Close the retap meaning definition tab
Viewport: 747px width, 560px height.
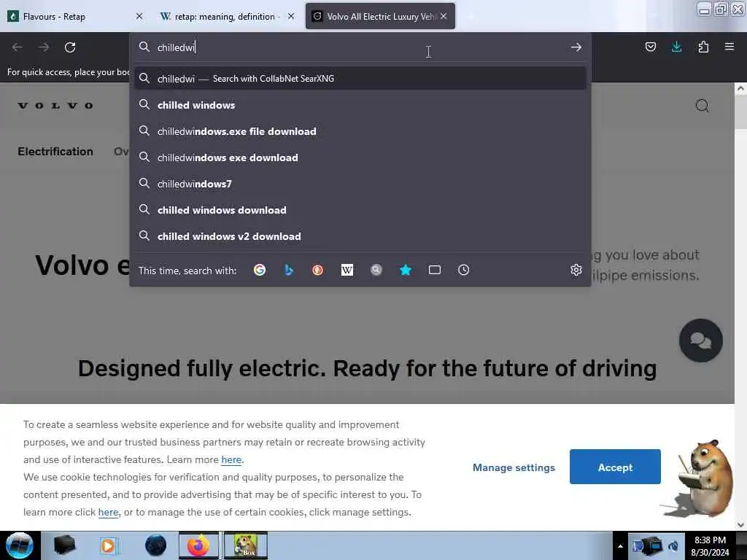tap(291, 16)
